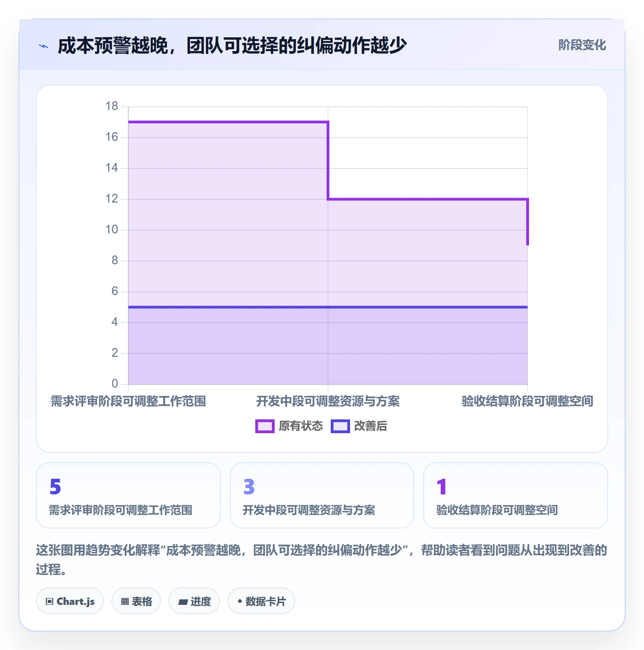The image size is (644, 650).
Task: Click card caption 验收结算阶段可调整空间
Action: [497, 510]
